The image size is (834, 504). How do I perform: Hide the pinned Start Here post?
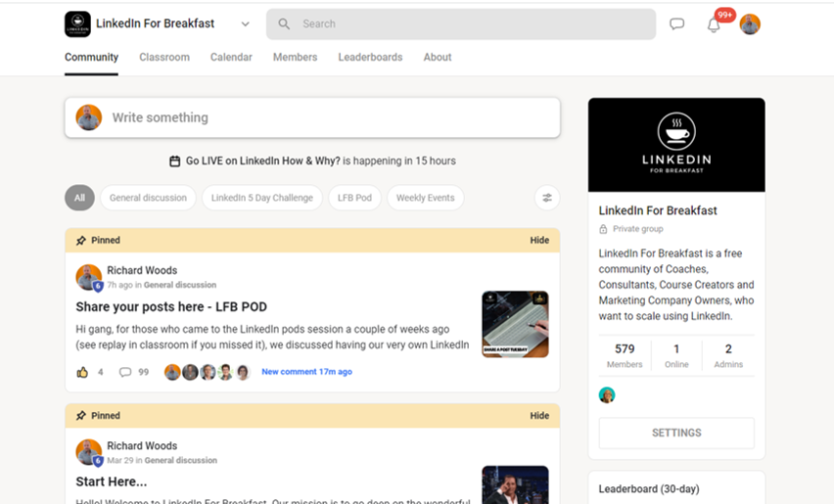539,416
